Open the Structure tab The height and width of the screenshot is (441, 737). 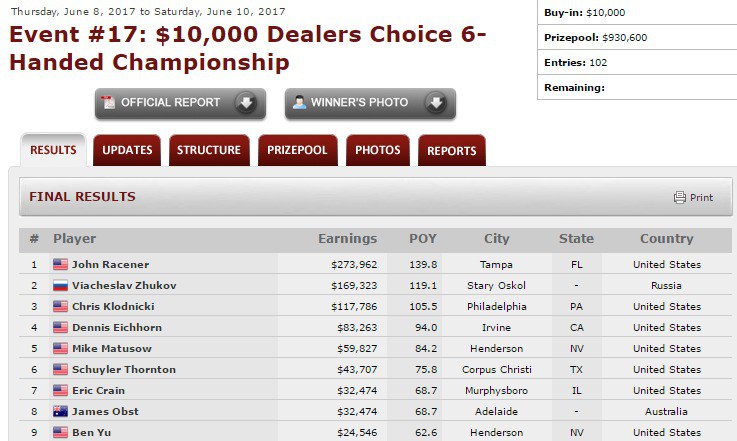click(x=209, y=151)
